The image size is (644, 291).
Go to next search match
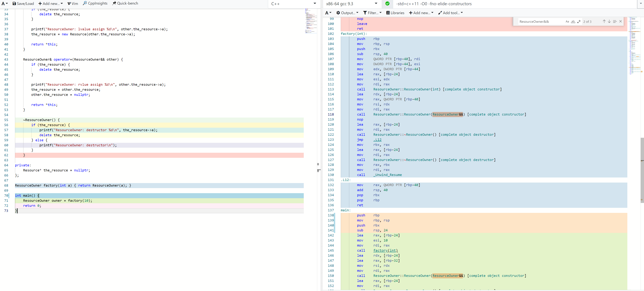(x=609, y=22)
